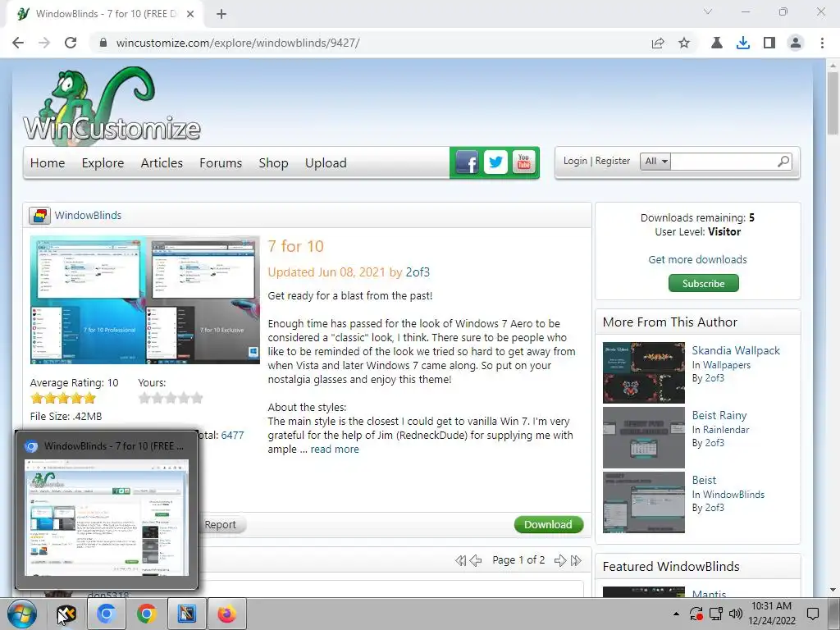Open the Twitter social icon
The height and width of the screenshot is (630, 840).
495,162
